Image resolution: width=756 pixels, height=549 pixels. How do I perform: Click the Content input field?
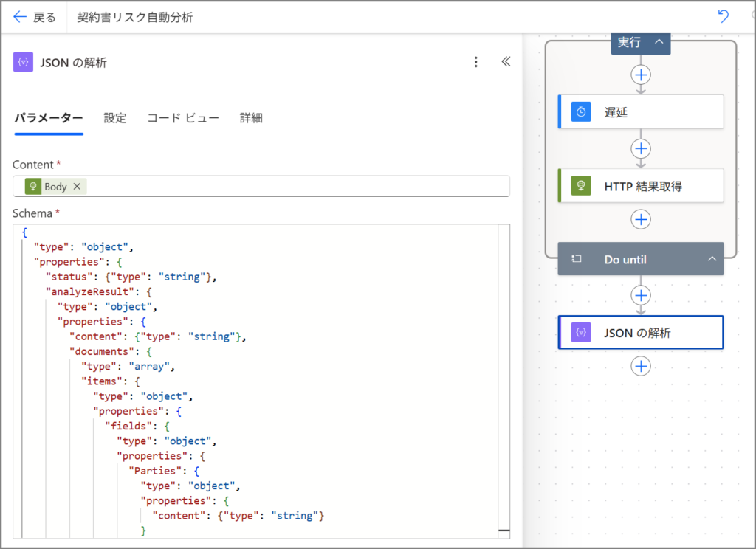tap(295, 187)
